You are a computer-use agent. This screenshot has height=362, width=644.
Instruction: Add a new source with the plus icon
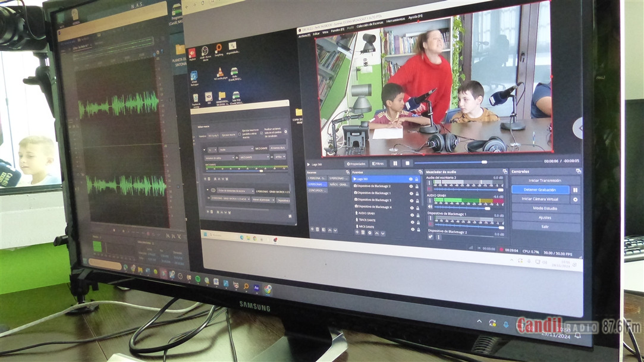(357, 232)
